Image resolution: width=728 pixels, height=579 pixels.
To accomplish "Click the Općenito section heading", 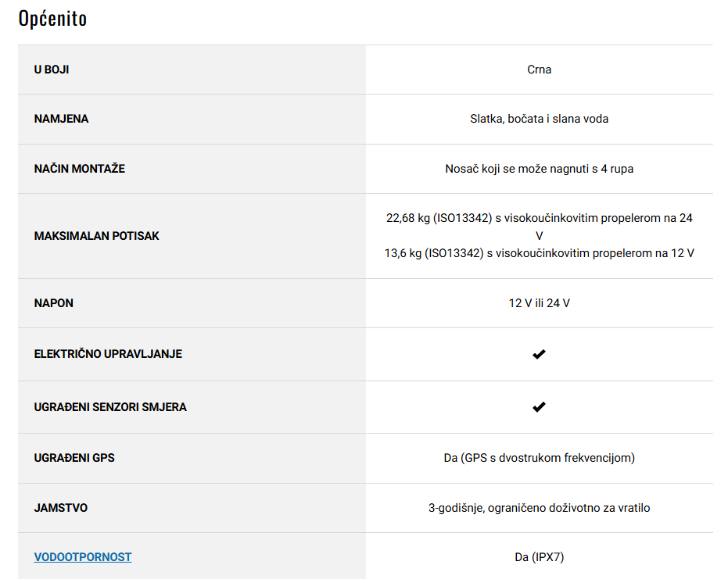I will pos(52,19).
